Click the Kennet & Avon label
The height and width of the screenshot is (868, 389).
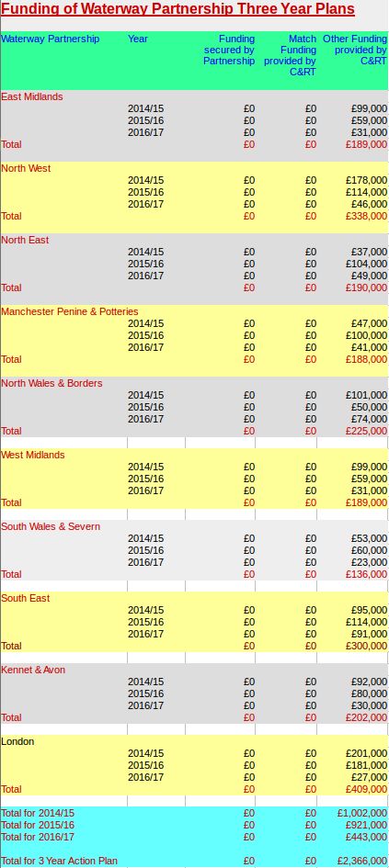[33, 670]
